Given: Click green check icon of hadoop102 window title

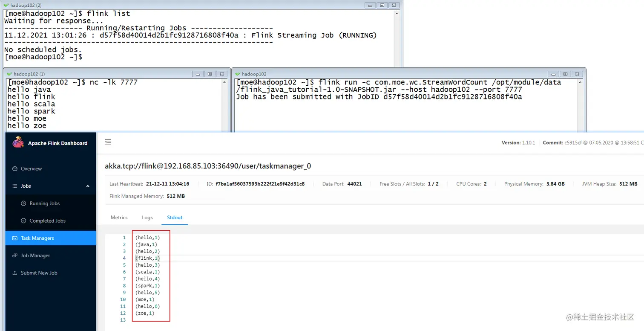Looking at the screenshot, I should pyautogui.click(x=238, y=74).
